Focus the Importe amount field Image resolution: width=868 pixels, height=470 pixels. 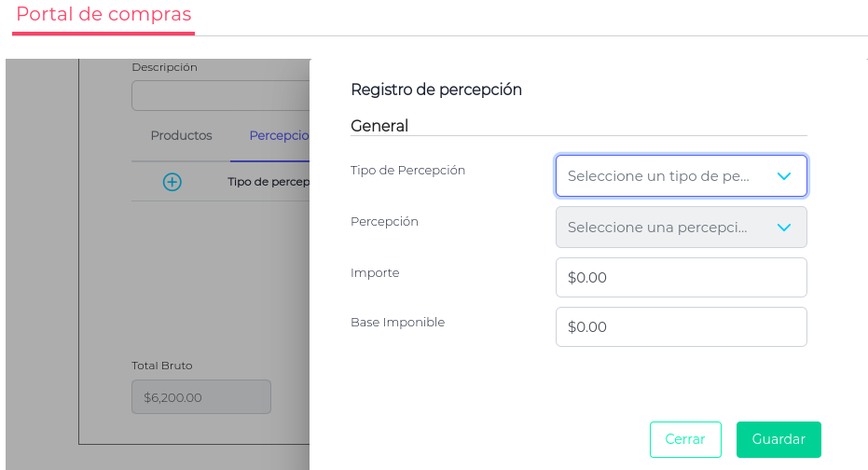point(681,278)
